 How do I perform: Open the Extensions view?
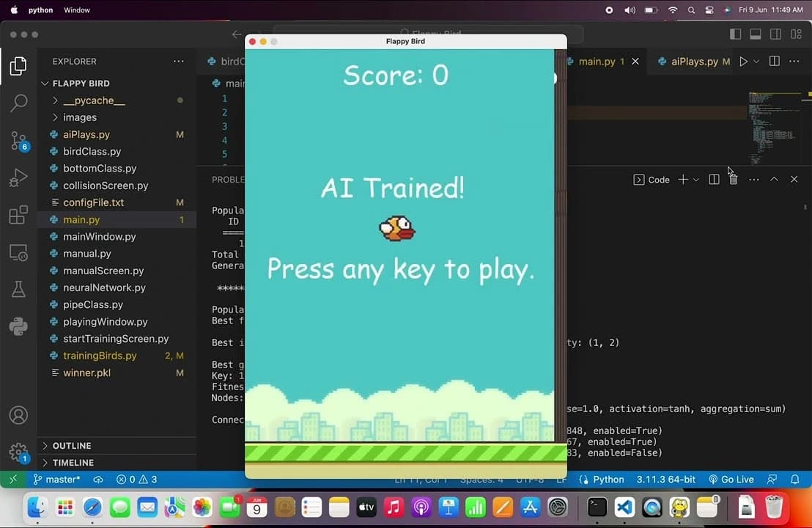click(x=18, y=215)
